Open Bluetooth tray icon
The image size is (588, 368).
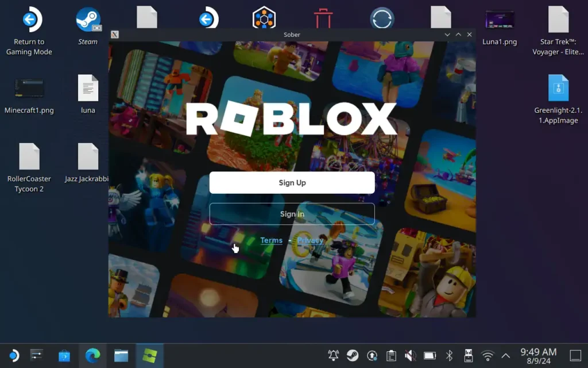pyautogui.click(x=449, y=355)
